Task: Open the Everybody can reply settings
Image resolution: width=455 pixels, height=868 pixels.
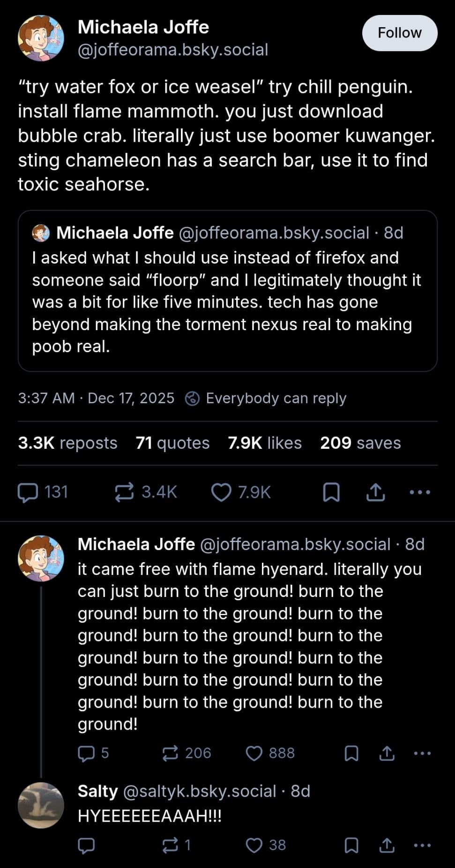Action: pos(266,398)
